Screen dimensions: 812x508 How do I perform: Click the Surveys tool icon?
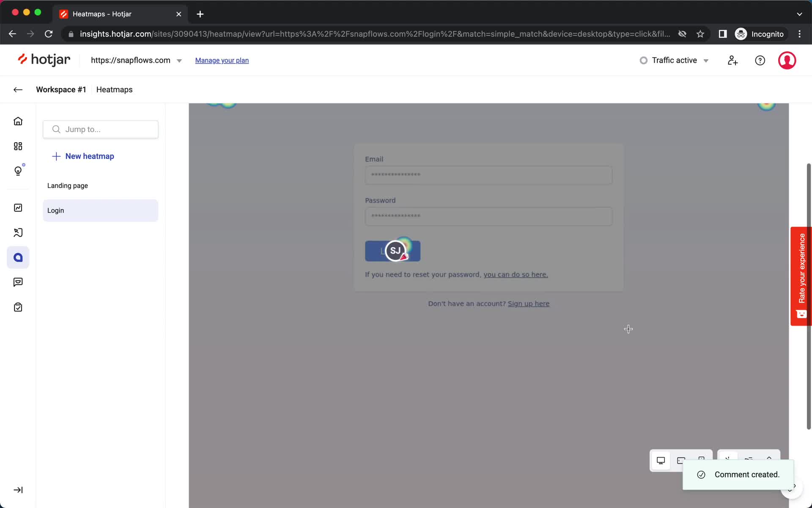[x=18, y=307]
